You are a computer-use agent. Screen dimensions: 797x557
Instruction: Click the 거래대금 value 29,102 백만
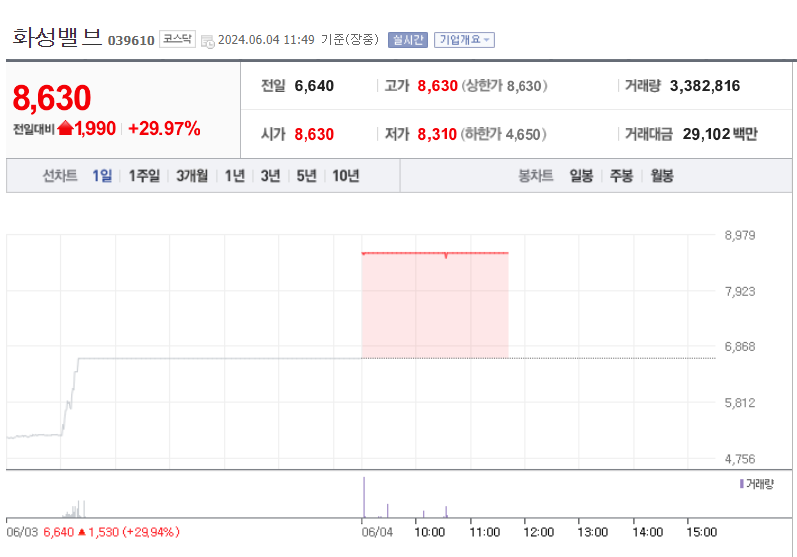point(720,134)
